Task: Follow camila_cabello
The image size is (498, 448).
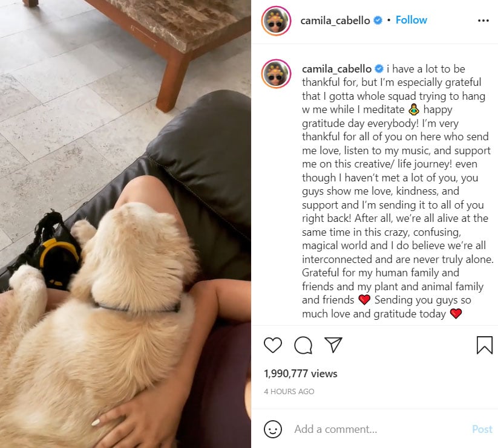Action: [x=411, y=20]
